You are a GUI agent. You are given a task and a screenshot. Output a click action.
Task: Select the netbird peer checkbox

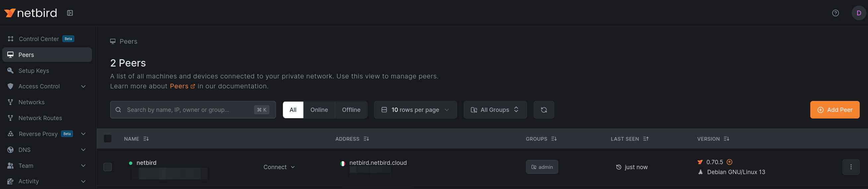[107, 167]
